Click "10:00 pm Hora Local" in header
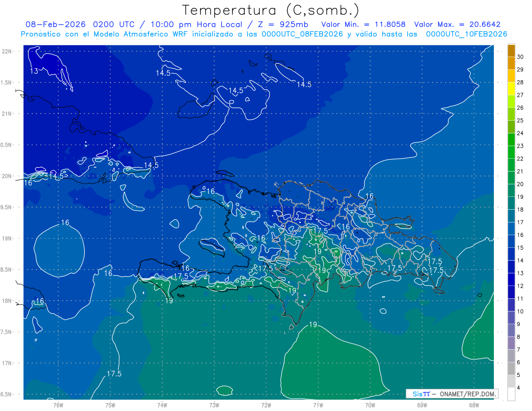The height and width of the screenshot is (411, 532). click(x=195, y=24)
